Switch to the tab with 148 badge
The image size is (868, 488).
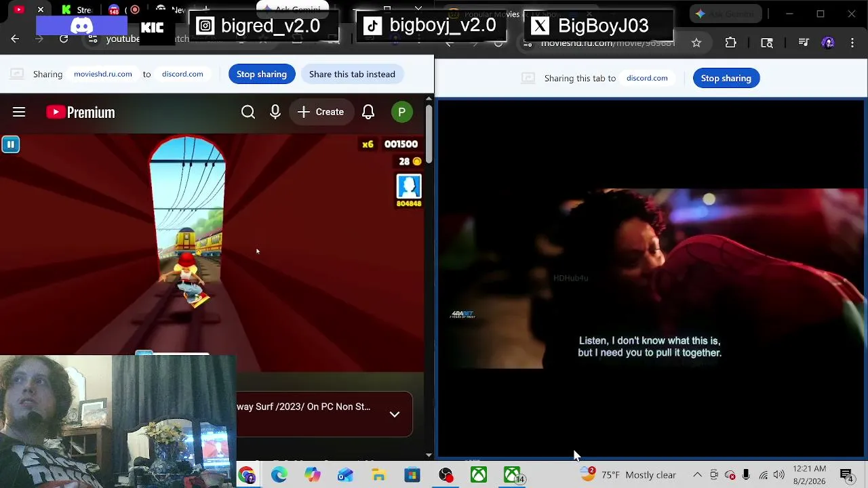(114, 9)
